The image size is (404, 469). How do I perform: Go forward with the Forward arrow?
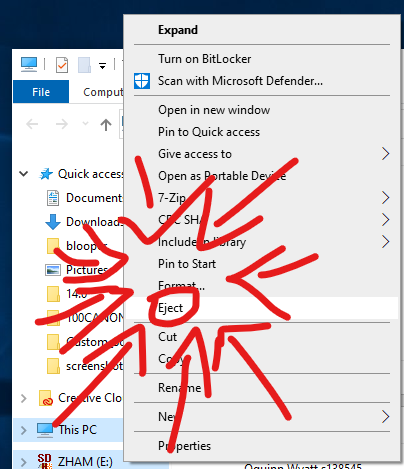tap(62, 124)
